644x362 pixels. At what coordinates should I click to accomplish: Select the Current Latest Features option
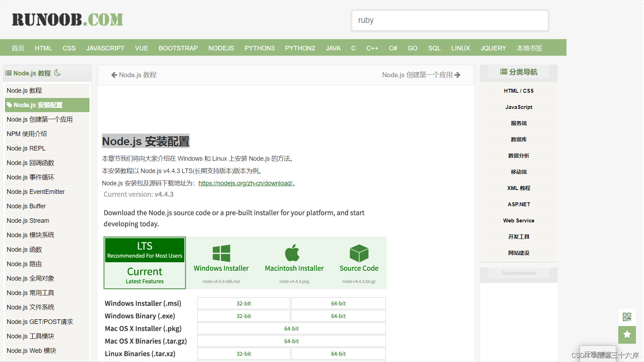145,275
